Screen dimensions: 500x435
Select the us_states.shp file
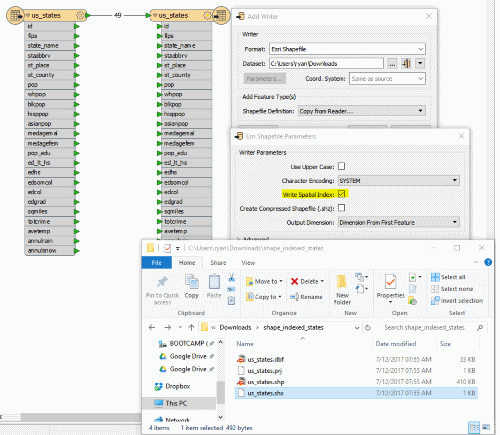tap(356, 382)
